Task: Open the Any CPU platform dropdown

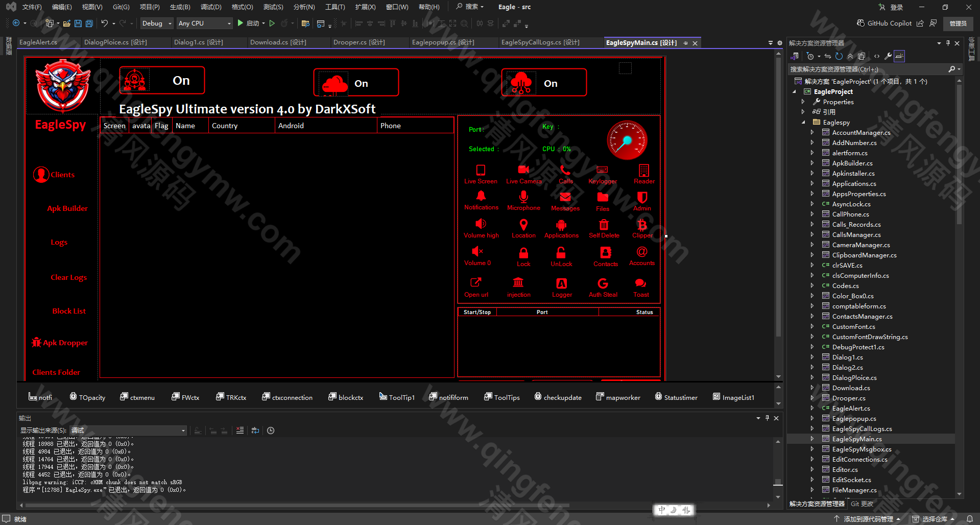Action: tap(204, 23)
